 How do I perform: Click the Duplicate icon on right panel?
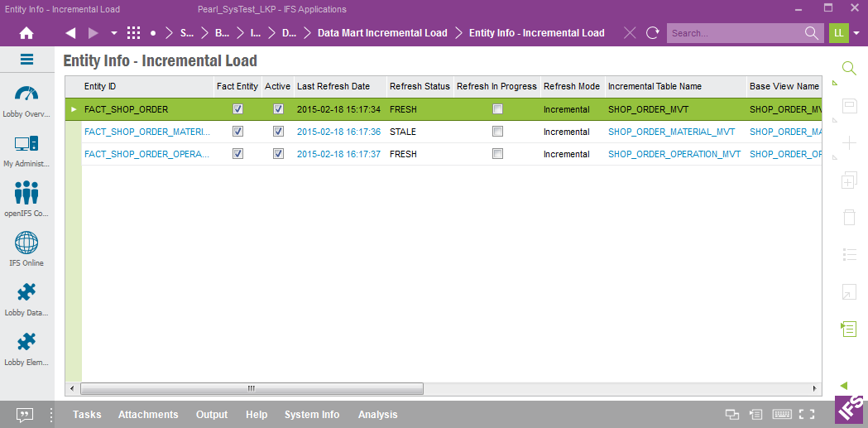point(849,180)
